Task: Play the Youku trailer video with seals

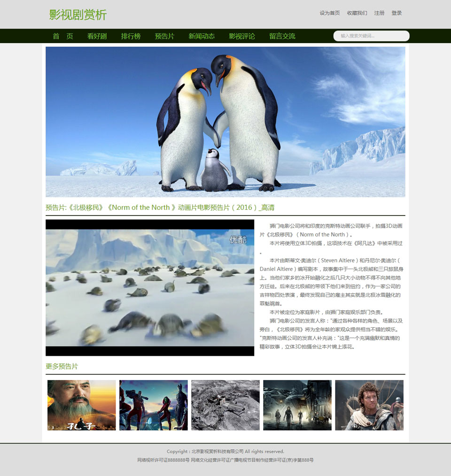Action: (x=150, y=287)
